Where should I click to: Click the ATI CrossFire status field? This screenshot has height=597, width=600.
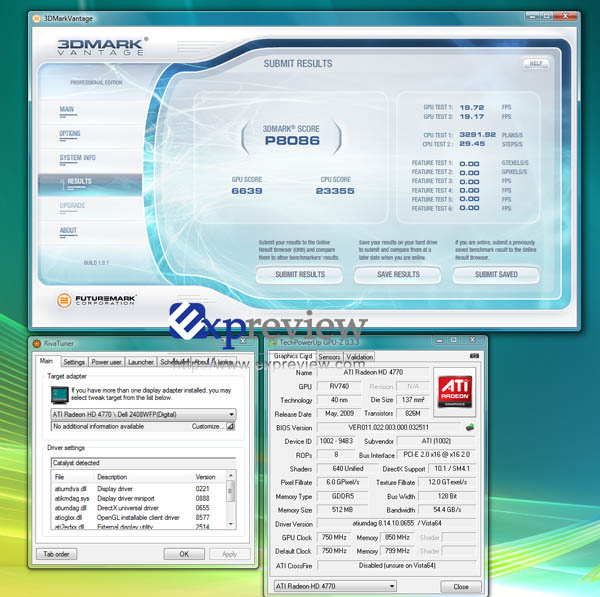396,565
